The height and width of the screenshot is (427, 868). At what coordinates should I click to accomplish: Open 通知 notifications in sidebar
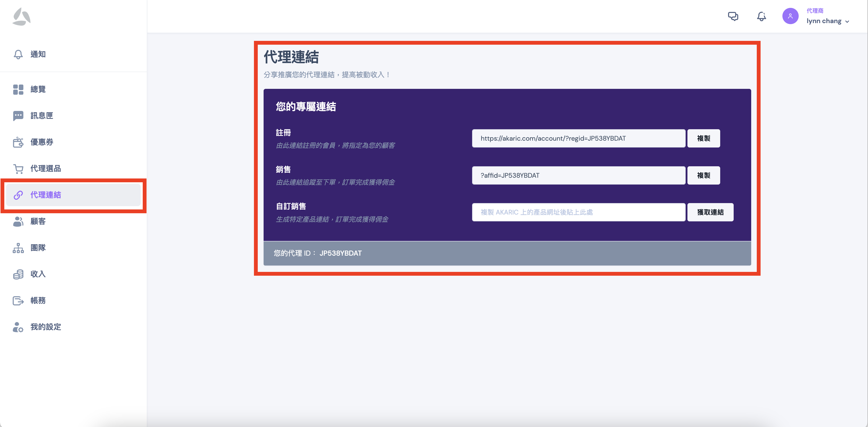[38, 54]
